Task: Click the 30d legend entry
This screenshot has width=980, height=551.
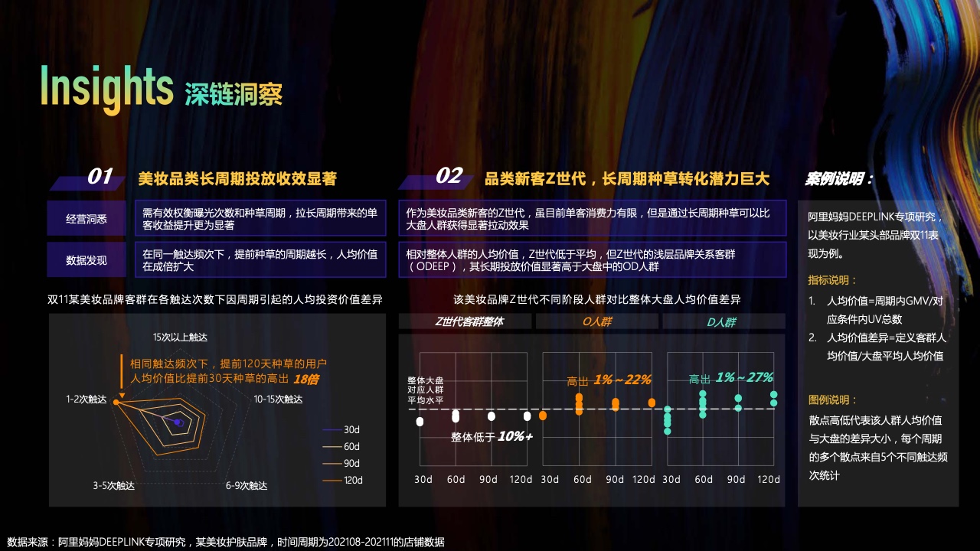Action: pyautogui.click(x=341, y=429)
